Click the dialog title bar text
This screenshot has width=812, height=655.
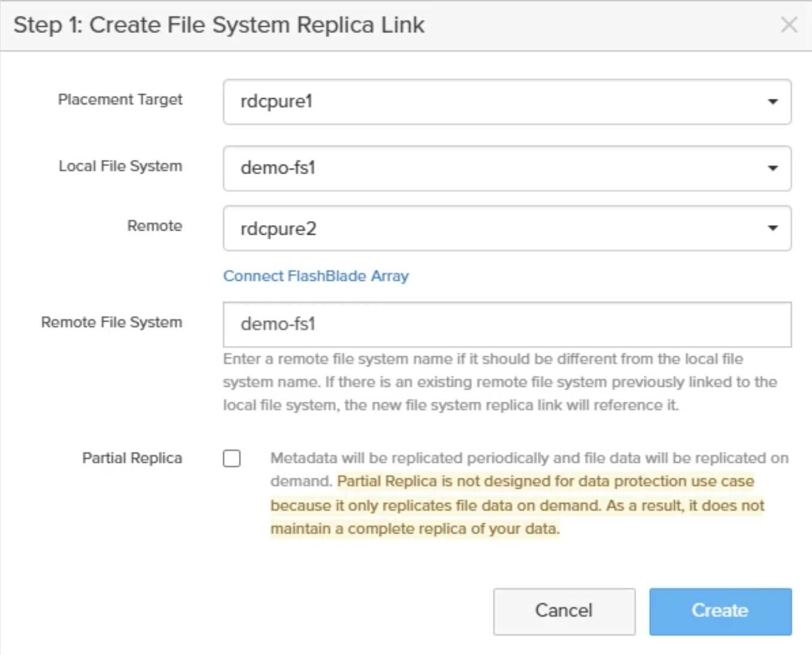pos(220,25)
